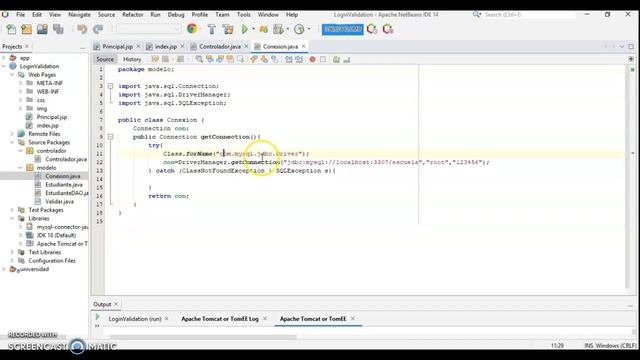This screenshot has width=640, height=360.
Task: Collapse the modelo package
Action: [x=20, y=168]
